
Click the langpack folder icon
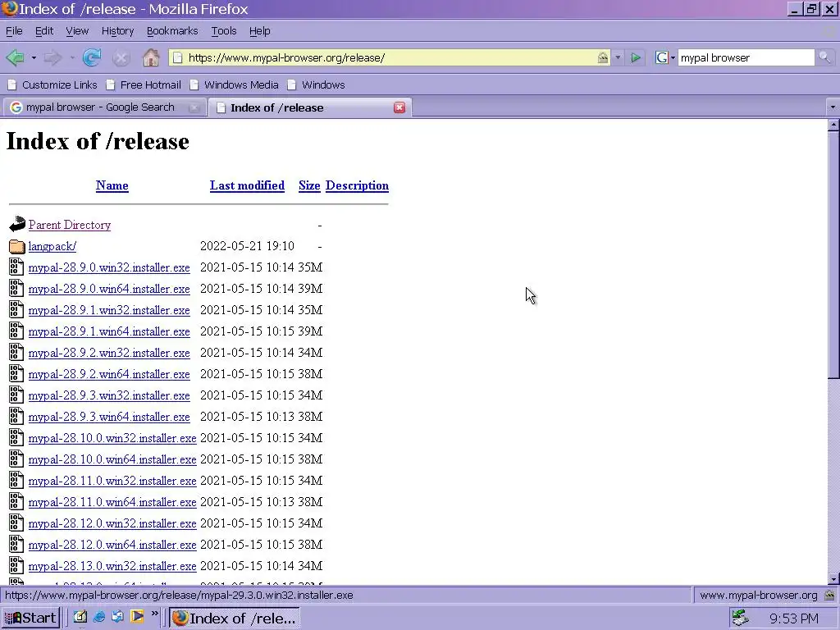point(17,246)
